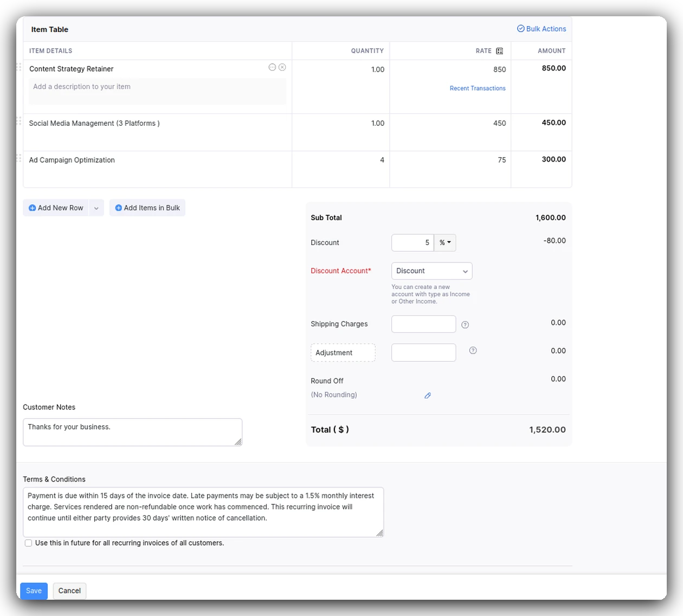The height and width of the screenshot is (616, 683).
Task: Select Ad Campaign Optimization item name
Action: point(72,160)
